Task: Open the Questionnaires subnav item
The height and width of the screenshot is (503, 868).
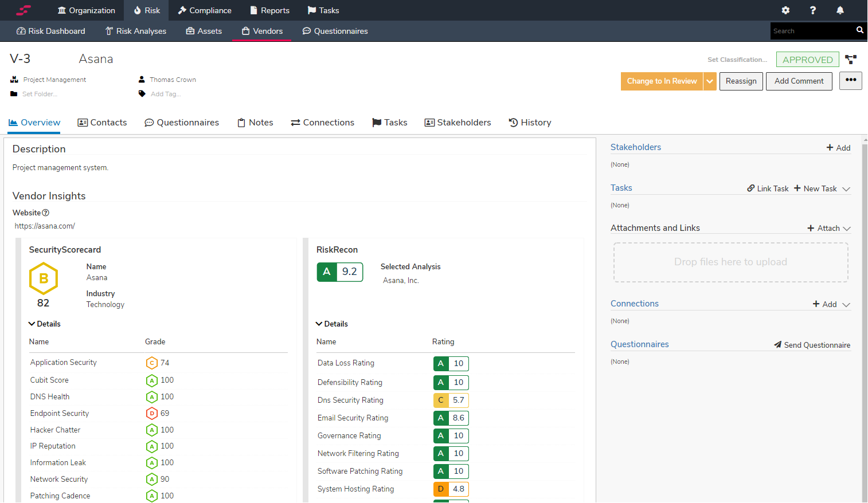Action: coord(335,31)
